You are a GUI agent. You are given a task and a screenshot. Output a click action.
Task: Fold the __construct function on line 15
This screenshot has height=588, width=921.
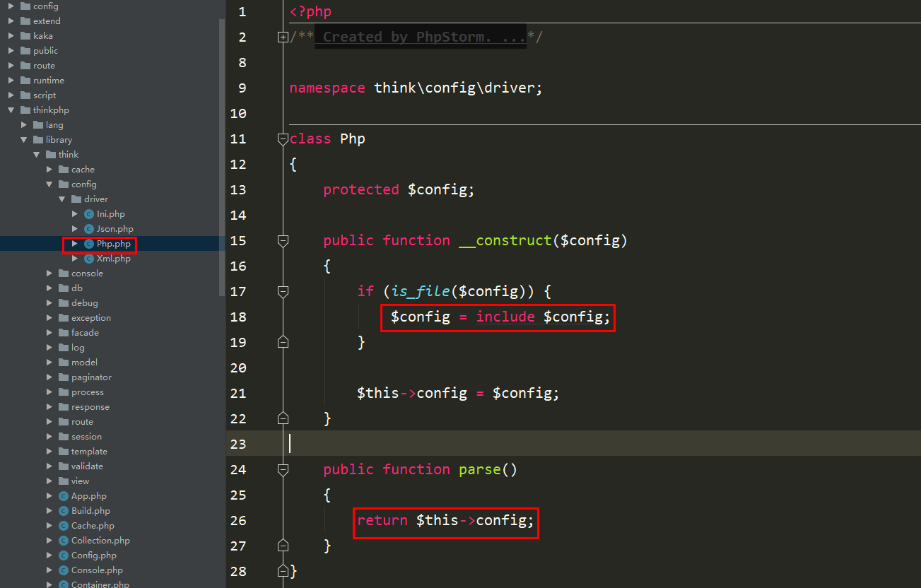[x=283, y=240]
